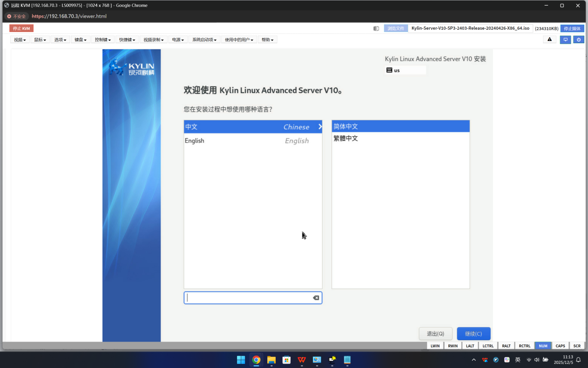Click the us keyboard layout indicator

click(405, 70)
